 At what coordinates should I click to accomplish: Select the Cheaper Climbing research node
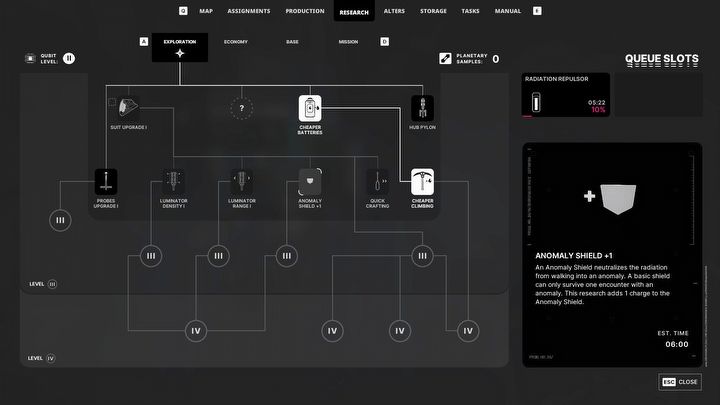click(422, 181)
